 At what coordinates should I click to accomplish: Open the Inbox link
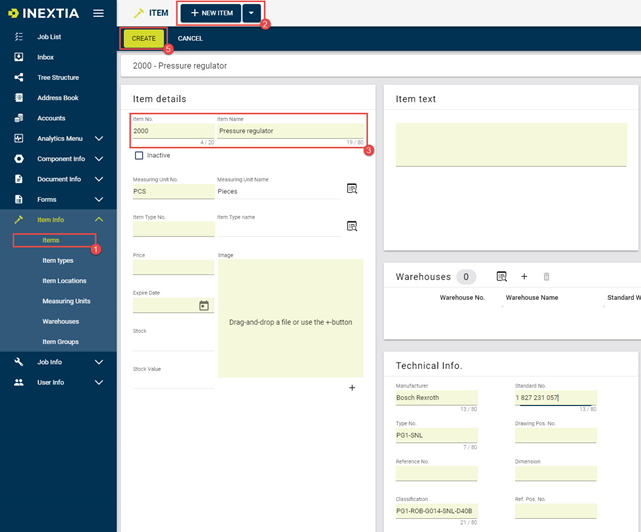(x=45, y=57)
